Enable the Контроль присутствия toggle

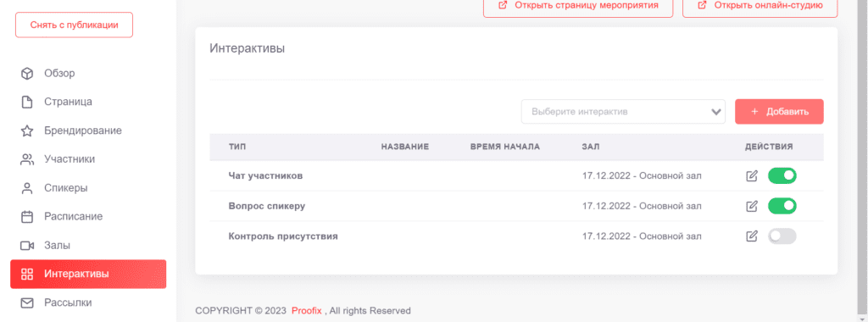coord(782,236)
